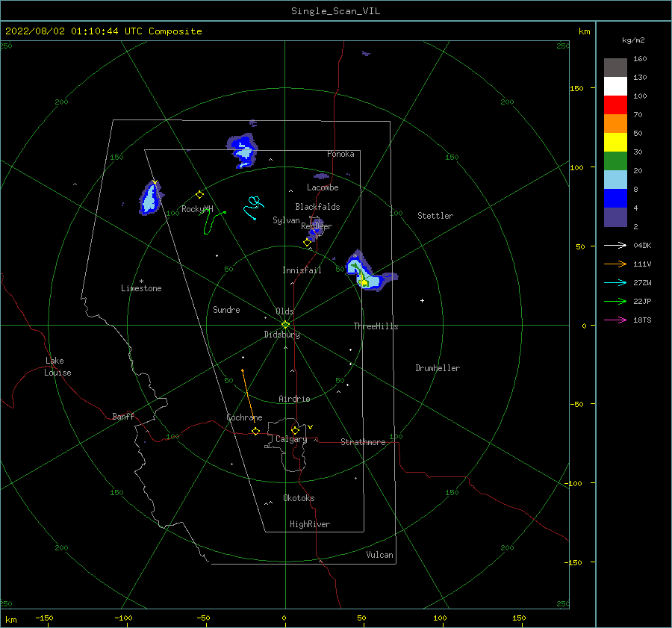Select the yellow 30-50 color swatch
This screenshot has width=672, height=628.
click(x=615, y=143)
